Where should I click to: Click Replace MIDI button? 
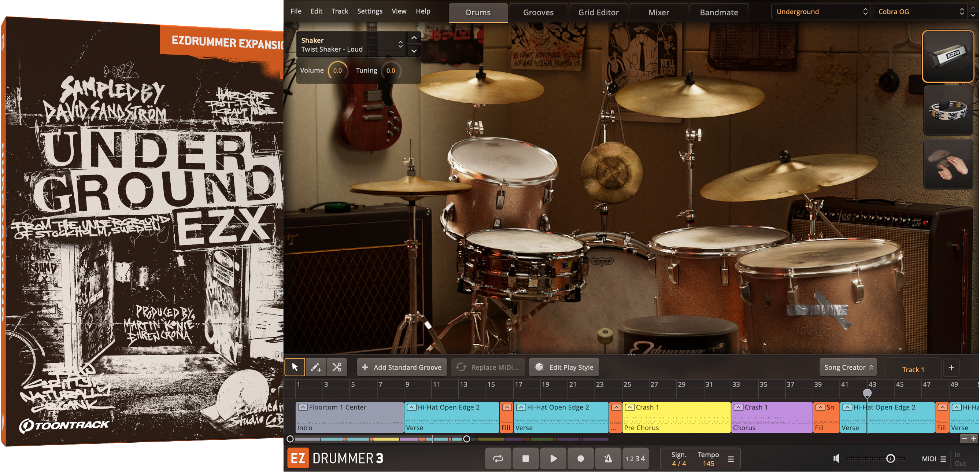pos(488,367)
